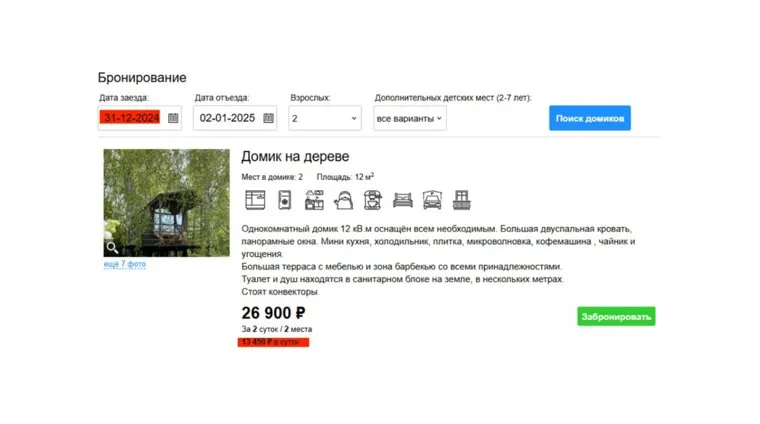Click the car parking amenity icon
The height and width of the screenshot is (424, 760).
[432, 200]
